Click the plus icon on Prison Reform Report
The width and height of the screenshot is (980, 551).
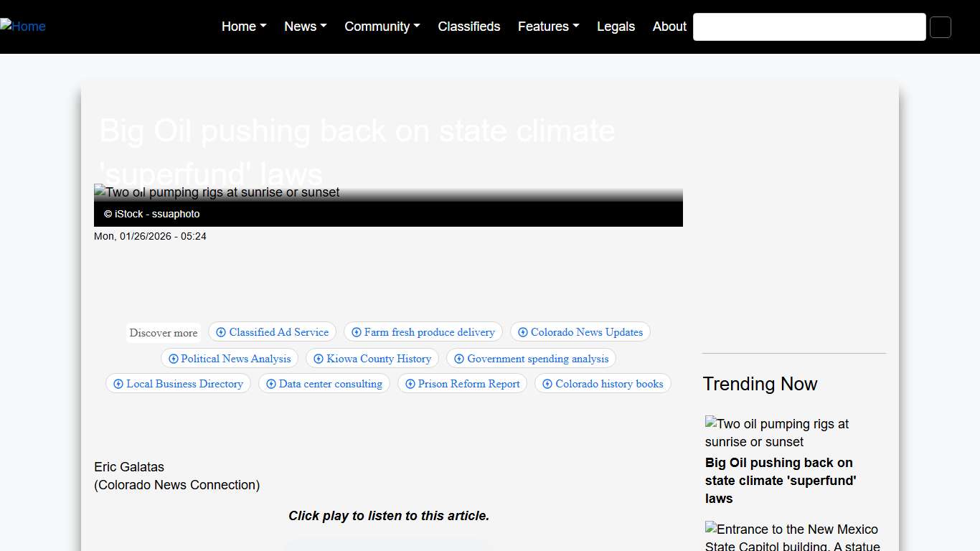[x=410, y=384]
